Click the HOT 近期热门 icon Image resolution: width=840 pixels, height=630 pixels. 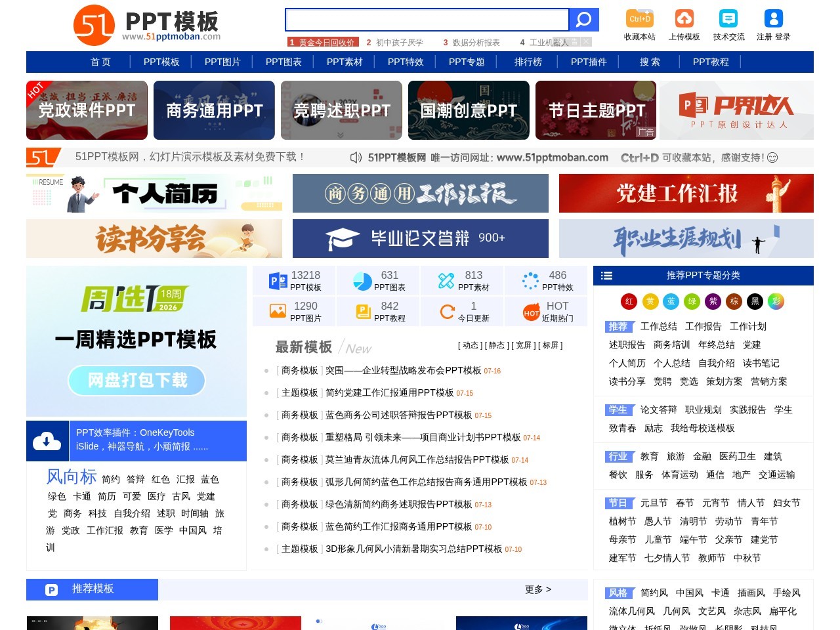[531, 312]
